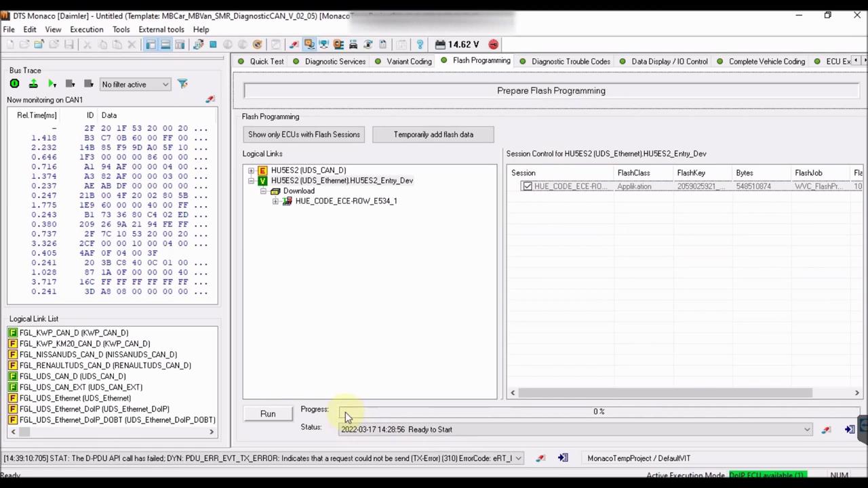Select FGL_NISSANUDS_CAN_D logical link
868x488 pixels.
click(x=98, y=354)
